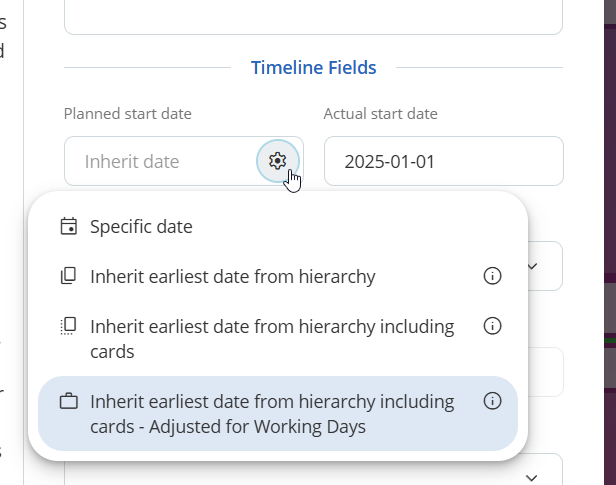This screenshot has width=616, height=485.
Task: Click the calendar icon beside Specific date
Action: tap(68, 227)
